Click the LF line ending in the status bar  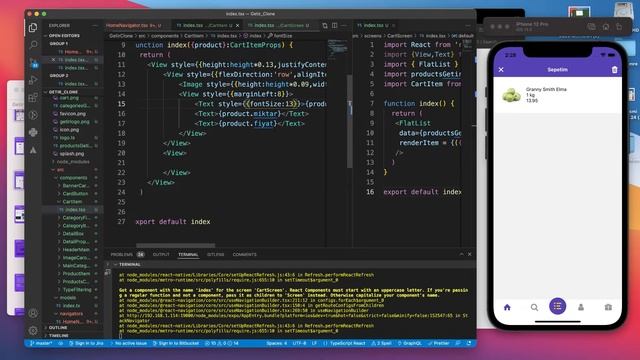pos(314,343)
